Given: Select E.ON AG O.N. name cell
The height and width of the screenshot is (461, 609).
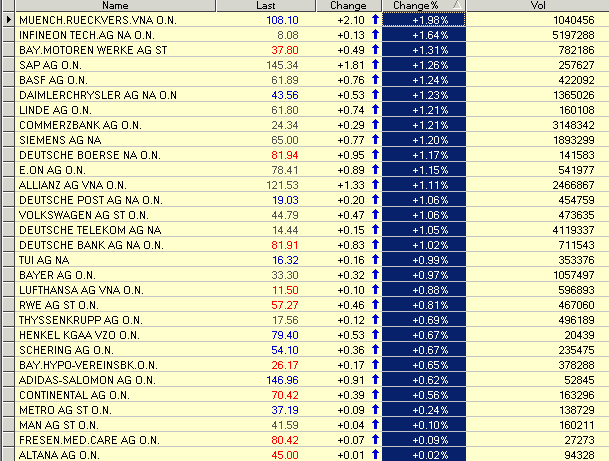Looking at the screenshot, I should click(52, 170).
